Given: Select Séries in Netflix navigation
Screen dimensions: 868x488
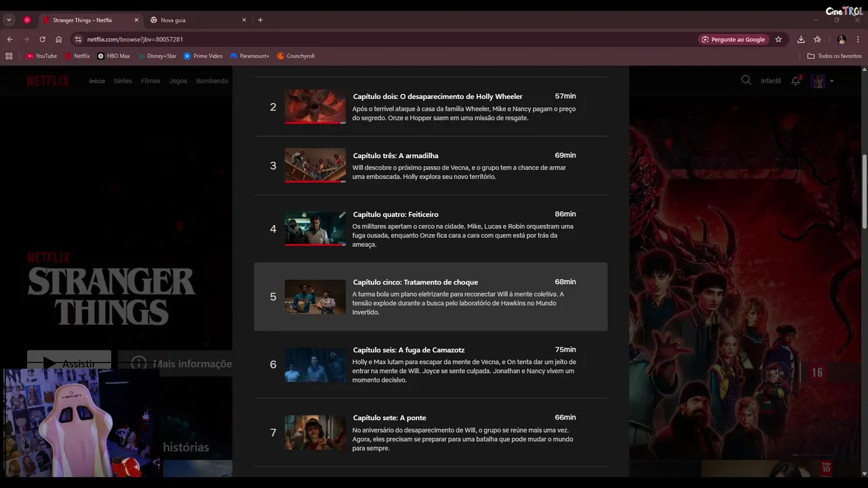Looking at the screenshot, I should (123, 81).
